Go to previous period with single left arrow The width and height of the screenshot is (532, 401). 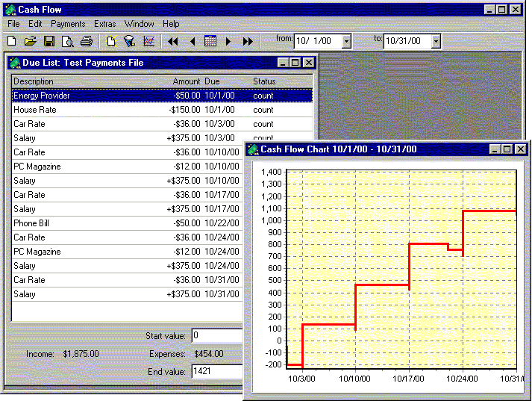tap(193, 41)
